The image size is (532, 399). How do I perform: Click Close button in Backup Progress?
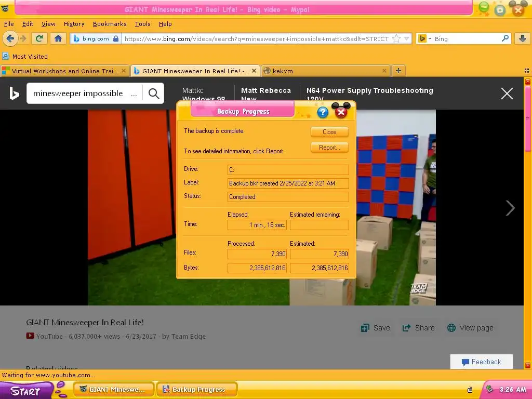(329, 131)
